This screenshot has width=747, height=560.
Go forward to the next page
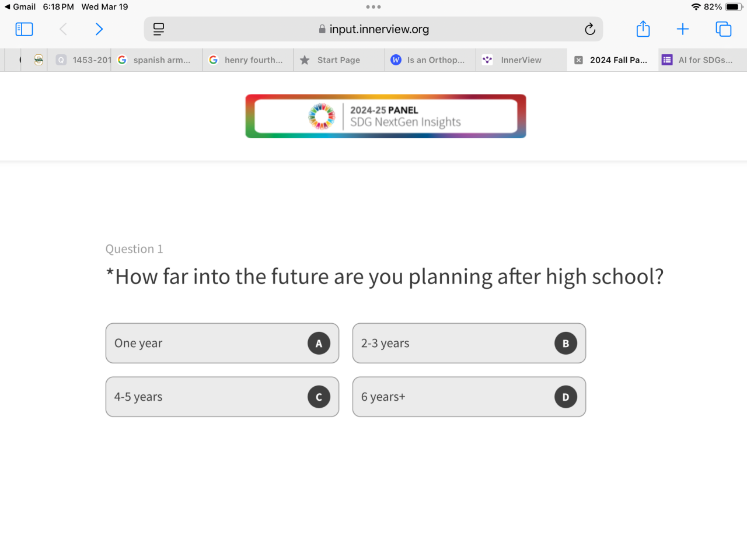tap(99, 29)
